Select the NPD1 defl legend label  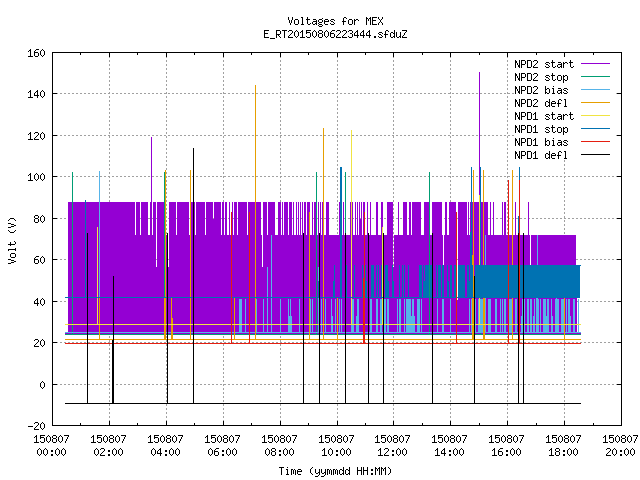541,155
